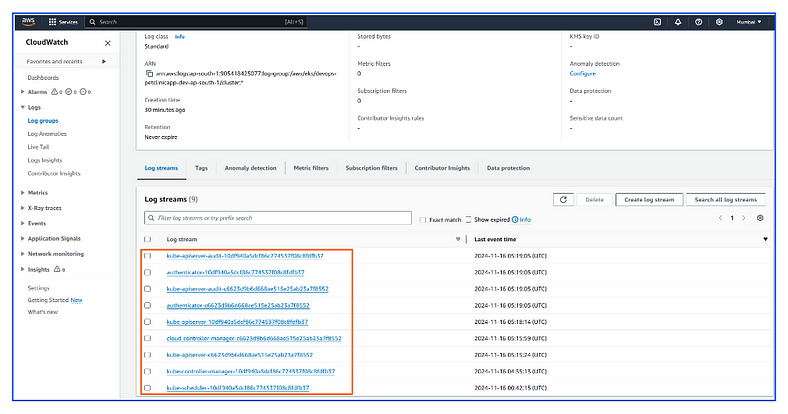This screenshot has width=788, height=414.
Task: Select checkbox for kube-apiserver-audit-10df940a stream
Action: coord(147,256)
